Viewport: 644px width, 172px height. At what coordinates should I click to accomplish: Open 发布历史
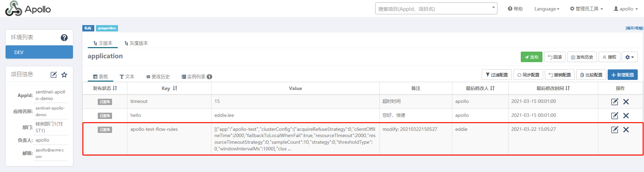[x=582, y=57]
